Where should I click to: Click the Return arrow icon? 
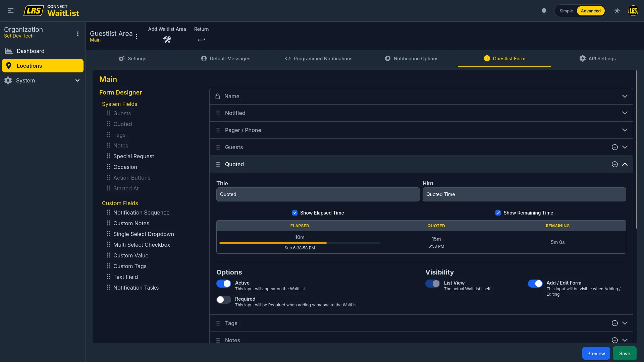tap(201, 40)
